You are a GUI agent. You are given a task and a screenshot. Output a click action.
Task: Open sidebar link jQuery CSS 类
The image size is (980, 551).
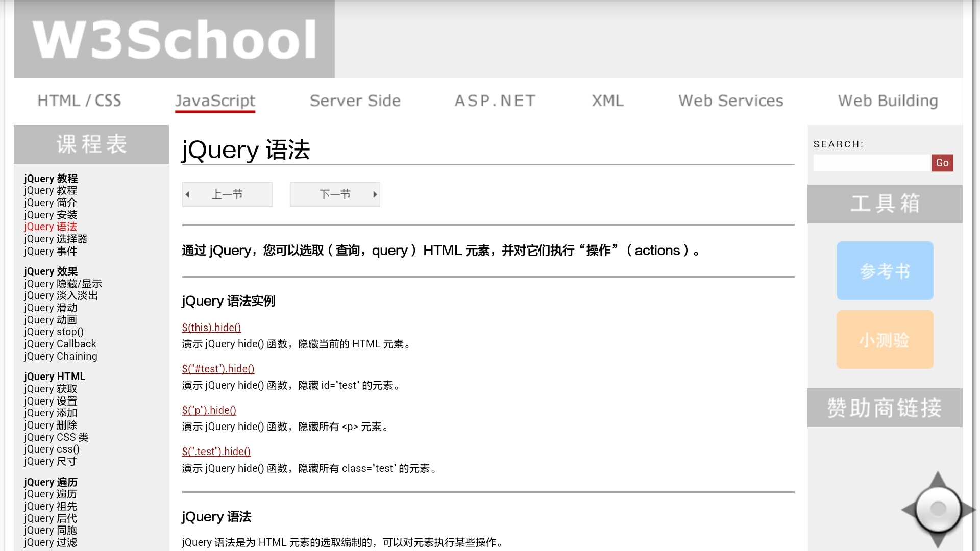pos(56,437)
